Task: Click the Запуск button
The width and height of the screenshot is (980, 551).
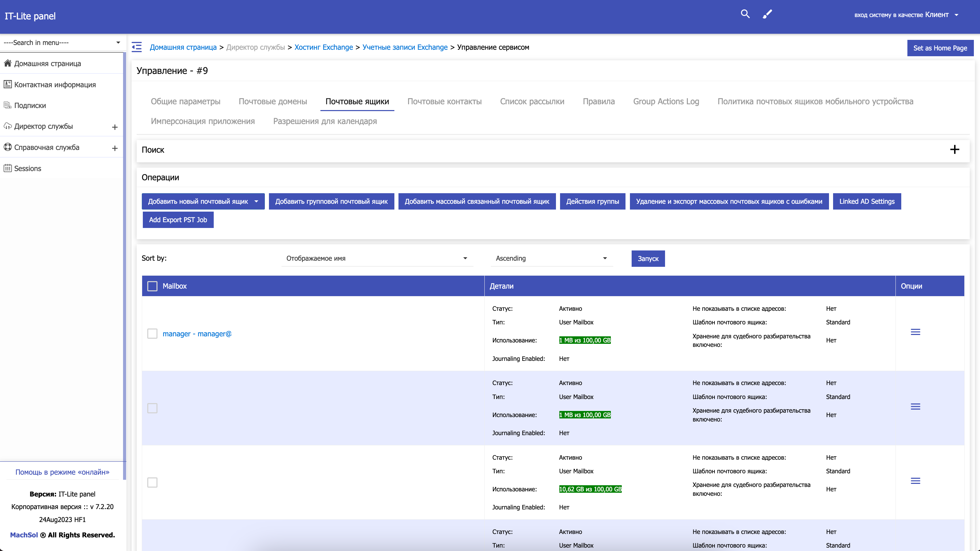Action: (648, 259)
